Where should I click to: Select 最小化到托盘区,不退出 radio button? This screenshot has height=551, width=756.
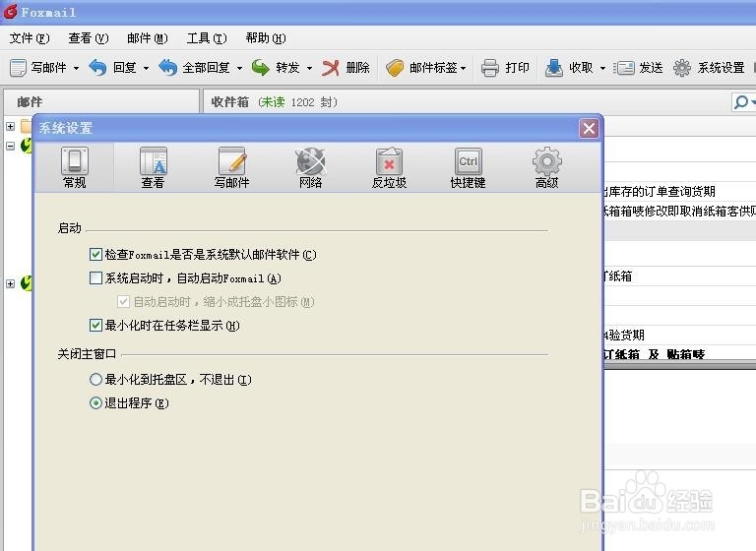pyautogui.click(x=95, y=380)
